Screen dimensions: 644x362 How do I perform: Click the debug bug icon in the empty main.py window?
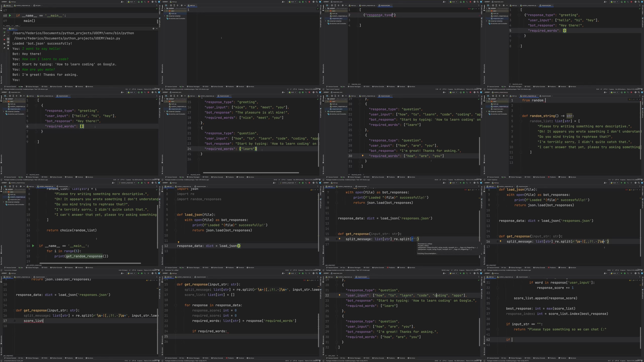tap(303, 2)
